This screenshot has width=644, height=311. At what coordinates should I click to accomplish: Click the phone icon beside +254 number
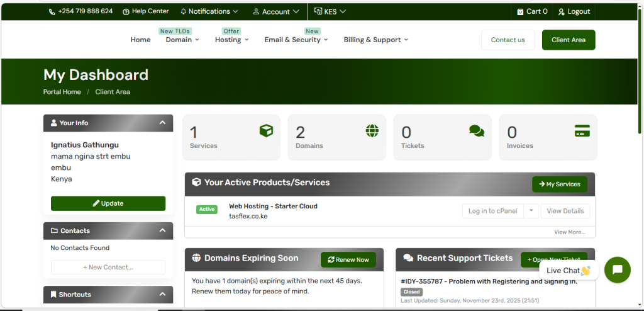pyautogui.click(x=52, y=12)
